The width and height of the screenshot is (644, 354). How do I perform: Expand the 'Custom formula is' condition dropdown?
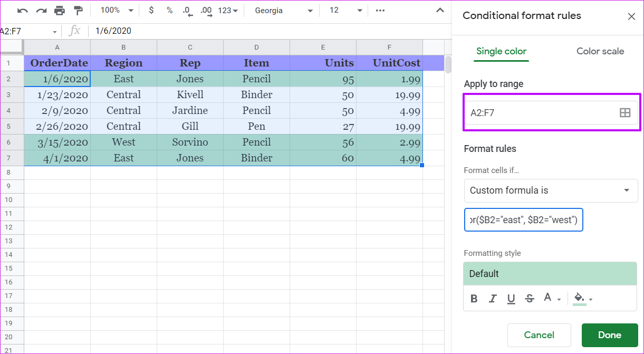(x=551, y=190)
